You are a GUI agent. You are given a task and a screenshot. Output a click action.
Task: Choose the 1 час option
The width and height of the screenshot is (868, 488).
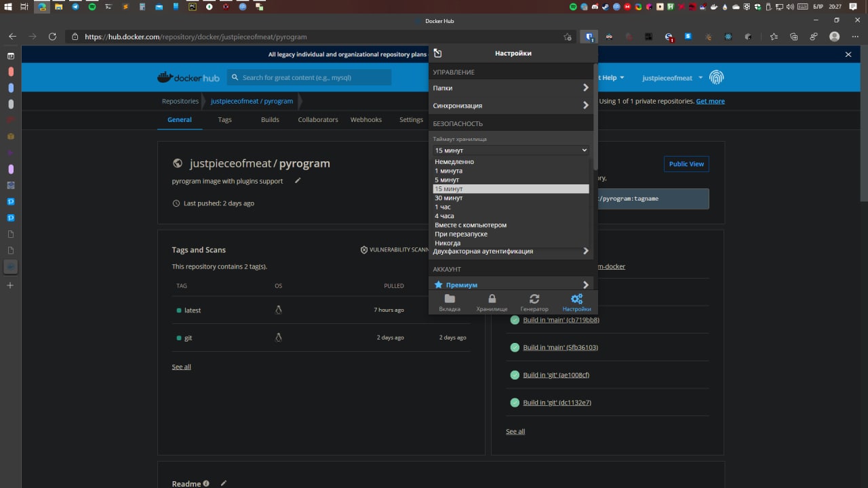[511, 207]
